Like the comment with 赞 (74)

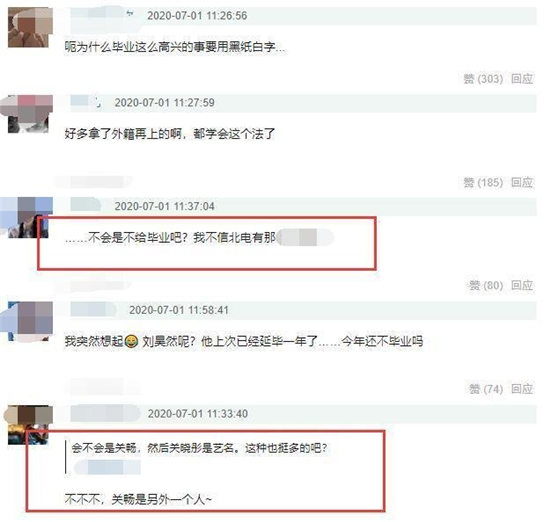[486, 389]
